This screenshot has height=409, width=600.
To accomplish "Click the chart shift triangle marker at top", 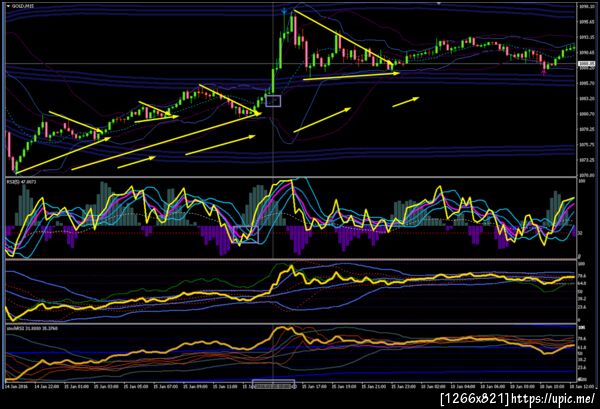I will click(x=439, y=3).
